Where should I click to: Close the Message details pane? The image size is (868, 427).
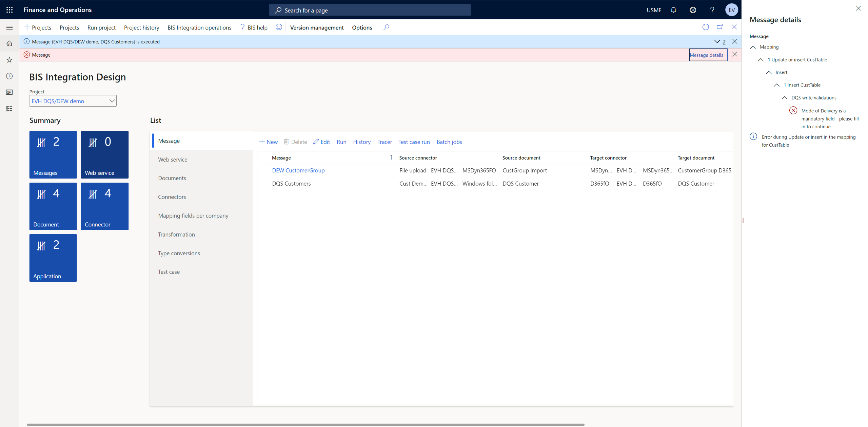tap(858, 8)
